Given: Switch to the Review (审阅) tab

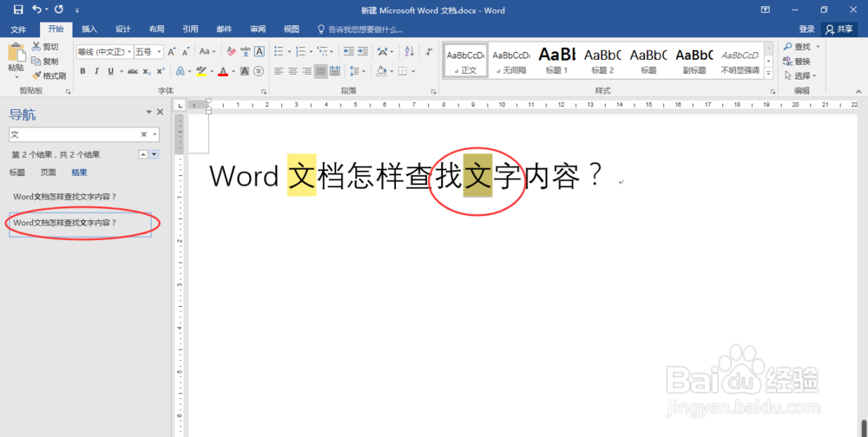Looking at the screenshot, I should click(x=258, y=29).
